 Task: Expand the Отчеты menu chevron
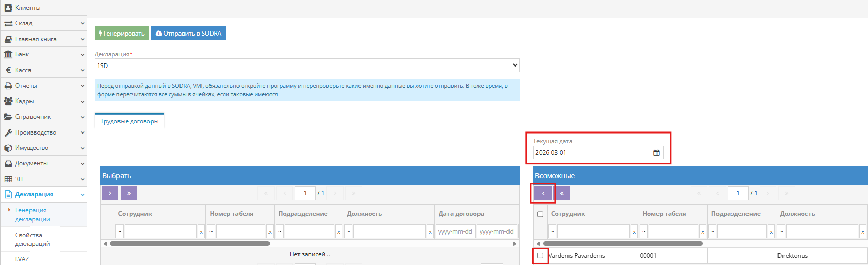(82, 86)
